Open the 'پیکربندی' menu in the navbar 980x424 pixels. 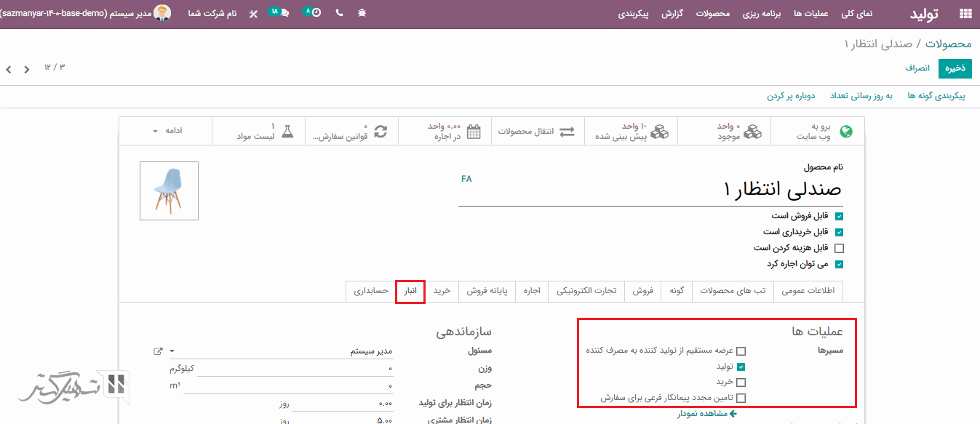point(636,14)
